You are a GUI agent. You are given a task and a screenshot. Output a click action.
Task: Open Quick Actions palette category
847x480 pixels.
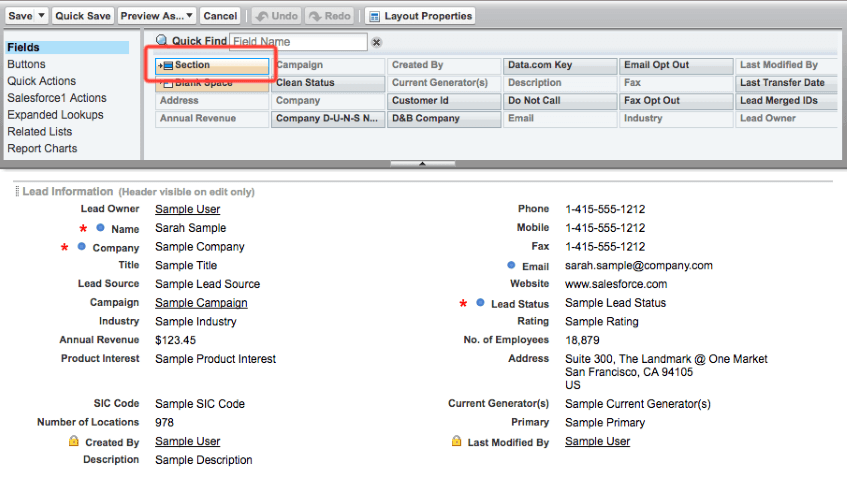(x=41, y=81)
